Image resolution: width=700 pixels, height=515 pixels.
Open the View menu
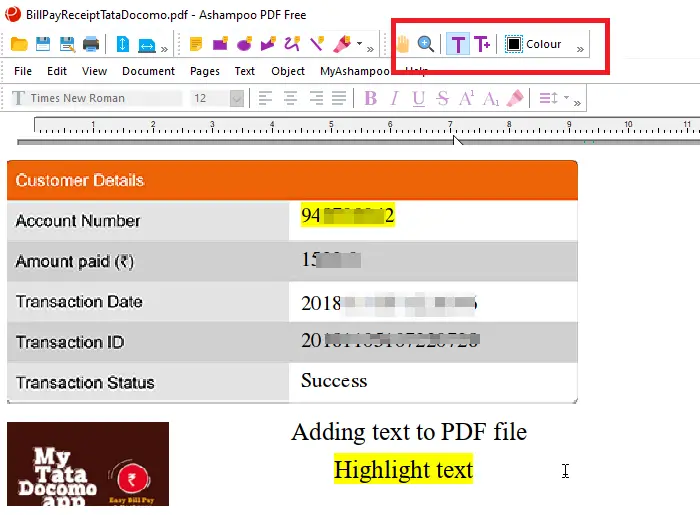(x=94, y=71)
